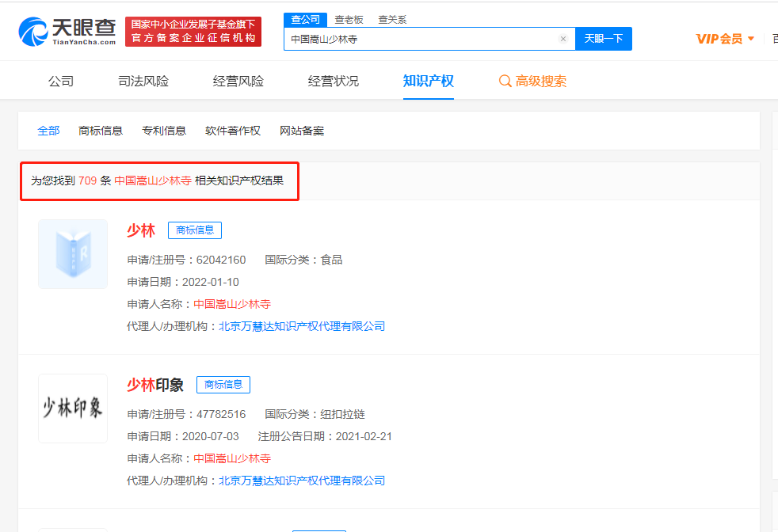Open the 少林印象 trademark title
The width and height of the screenshot is (778, 532).
[x=155, y=384]
